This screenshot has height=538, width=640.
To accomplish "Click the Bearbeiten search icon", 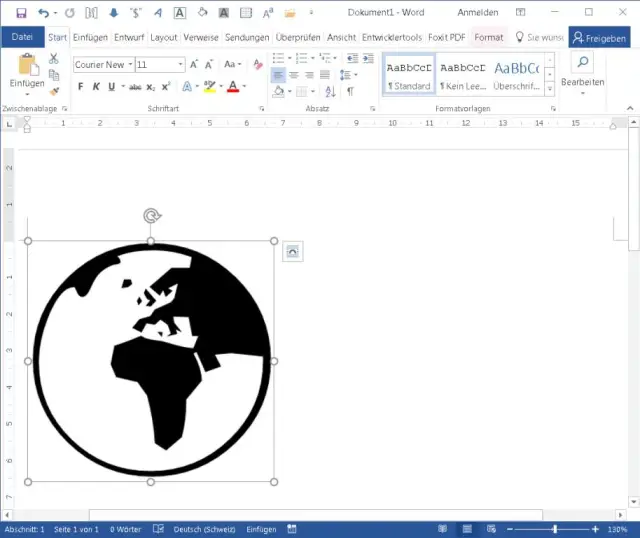I will [582, 64].
